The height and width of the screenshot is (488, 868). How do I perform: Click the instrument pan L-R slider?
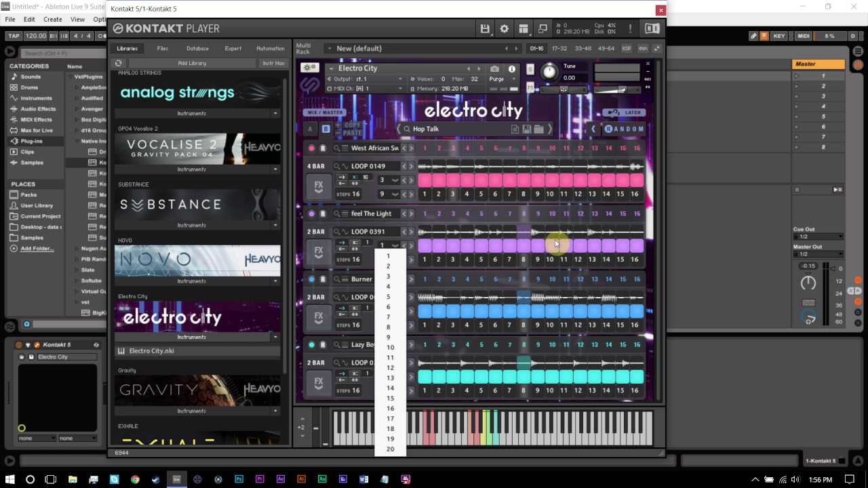[563, 89]
